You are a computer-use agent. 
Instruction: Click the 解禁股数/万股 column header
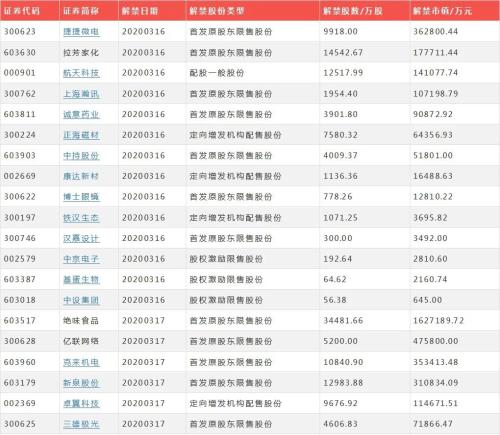click(x=353, y=11)
